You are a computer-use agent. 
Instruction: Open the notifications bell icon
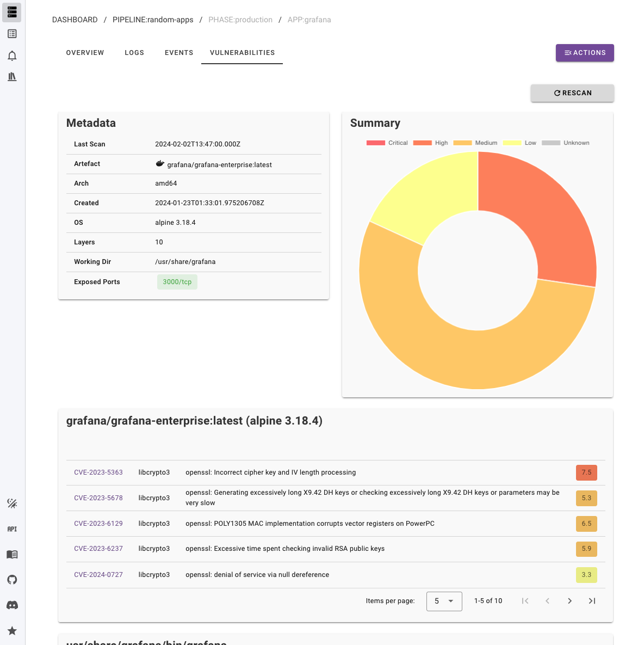(12, 56)
